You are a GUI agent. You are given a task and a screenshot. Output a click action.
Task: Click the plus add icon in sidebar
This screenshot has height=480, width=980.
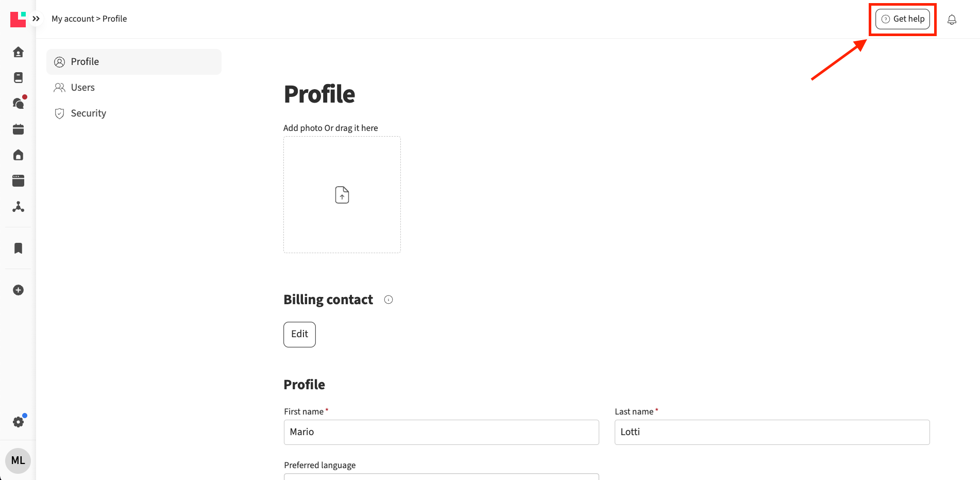pyautogui.click(x=18, y=290)
